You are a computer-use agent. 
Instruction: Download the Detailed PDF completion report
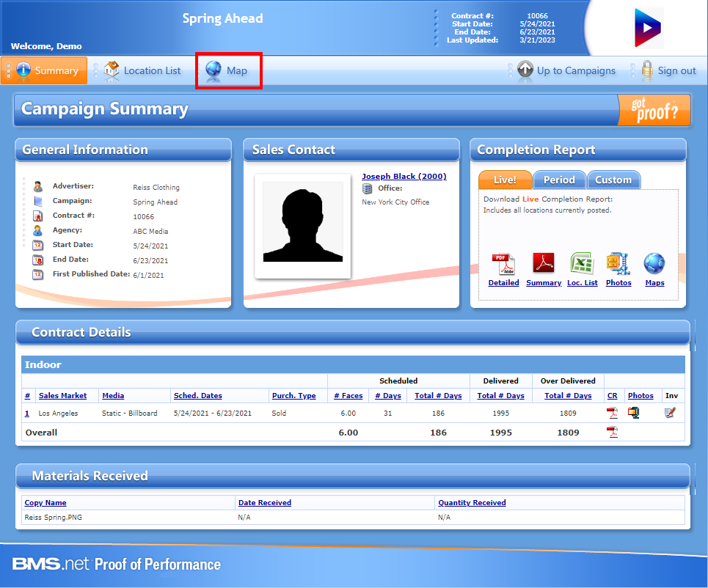pyautogui.click(x=503, y=265)
